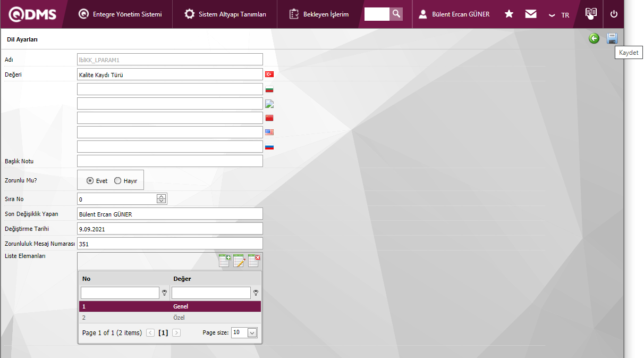Click the broken image flag icon
The image size is (644, 358).
pos(269,104)
